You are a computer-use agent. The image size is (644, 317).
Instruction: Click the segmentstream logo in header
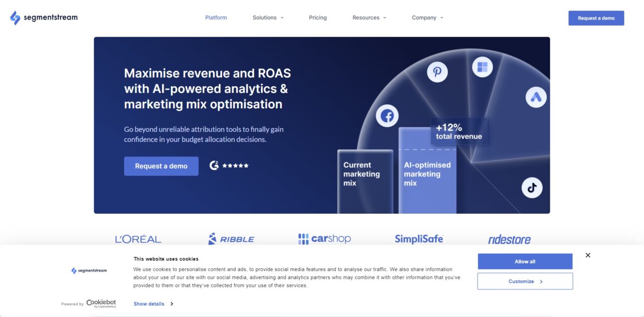tap(44, 18)
